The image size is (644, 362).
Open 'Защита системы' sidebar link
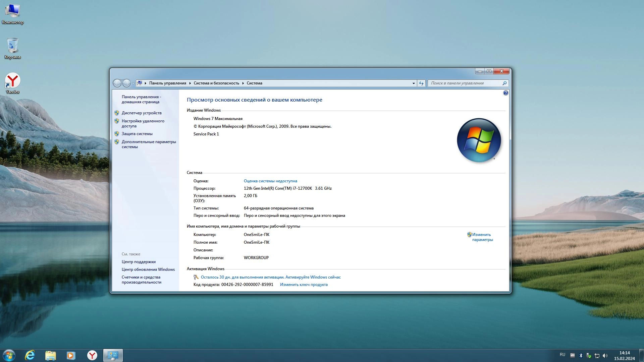[x=137, y=134]
